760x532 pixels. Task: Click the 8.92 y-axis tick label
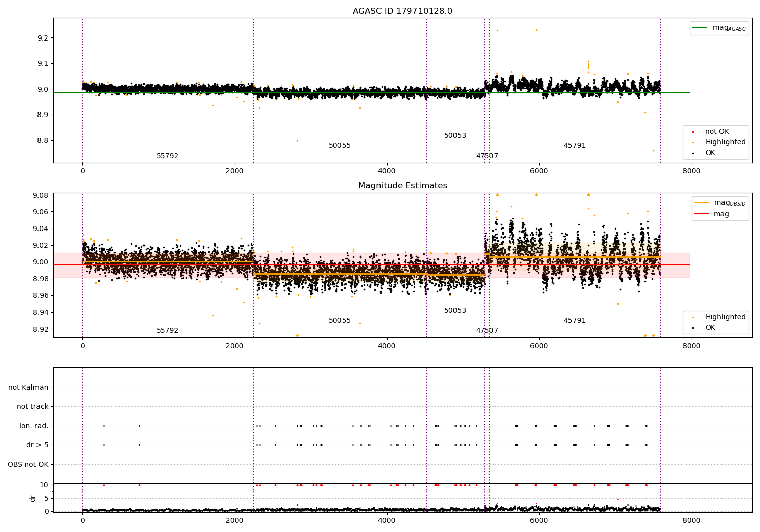[x=41, y=329]
